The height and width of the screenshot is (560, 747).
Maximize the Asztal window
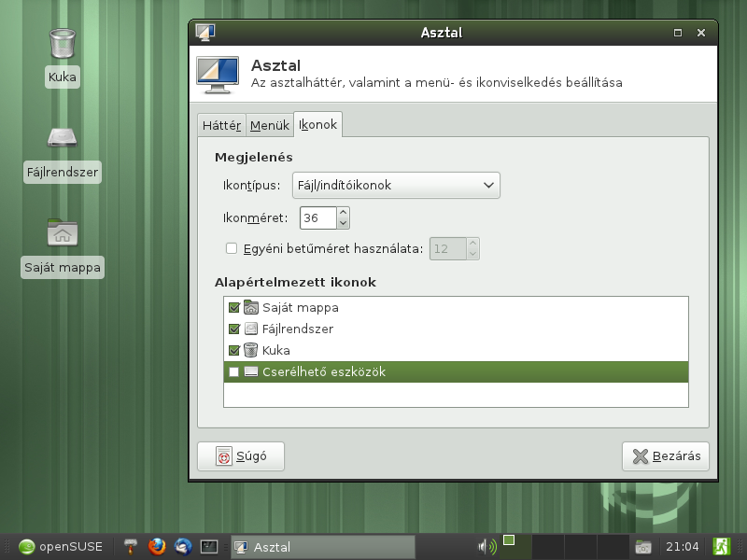point(678,33)
